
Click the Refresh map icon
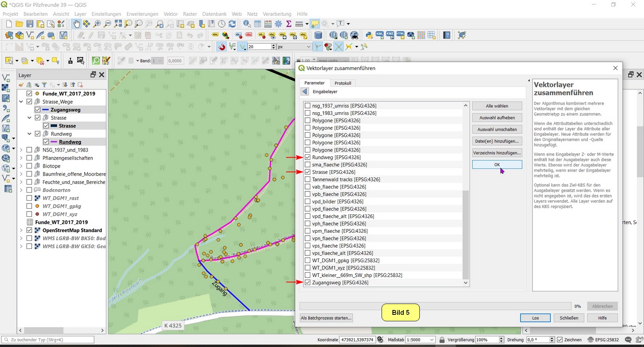click(232, 24)
